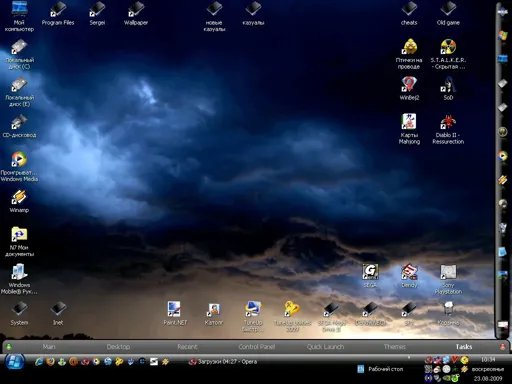Click the red button on tab bar
The image size is (512, 384).
point(503,347)
